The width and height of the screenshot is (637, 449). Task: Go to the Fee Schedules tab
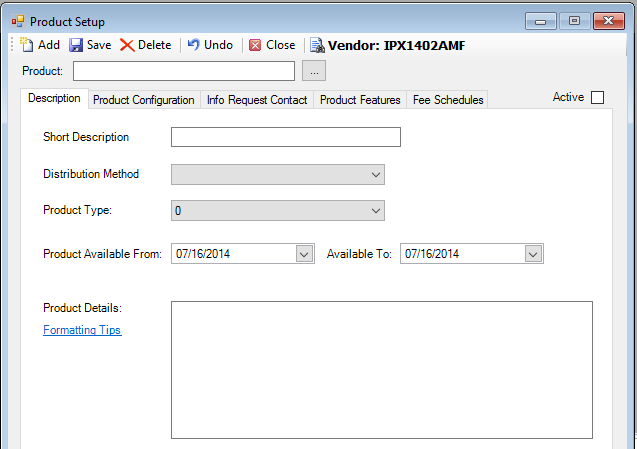[448, 100]
